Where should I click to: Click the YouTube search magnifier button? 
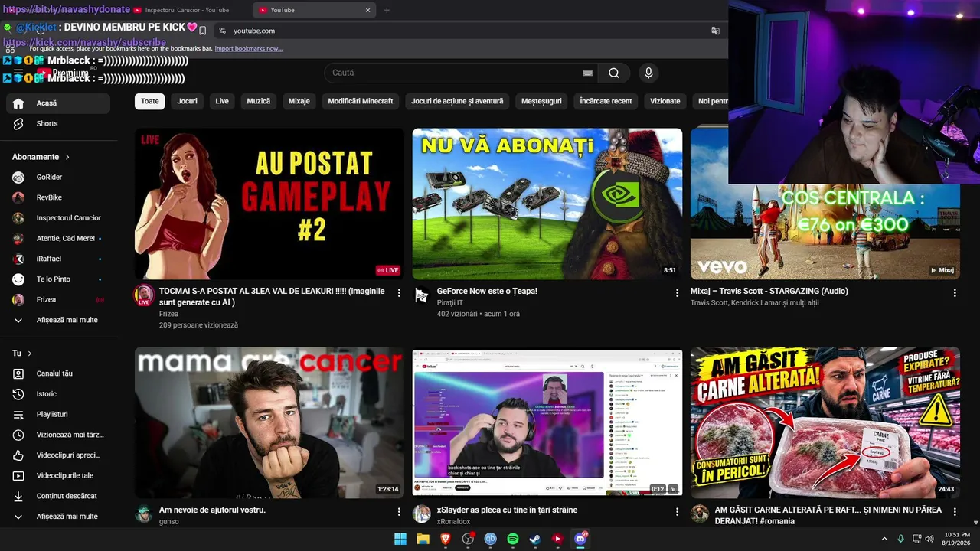pos(614,73)
